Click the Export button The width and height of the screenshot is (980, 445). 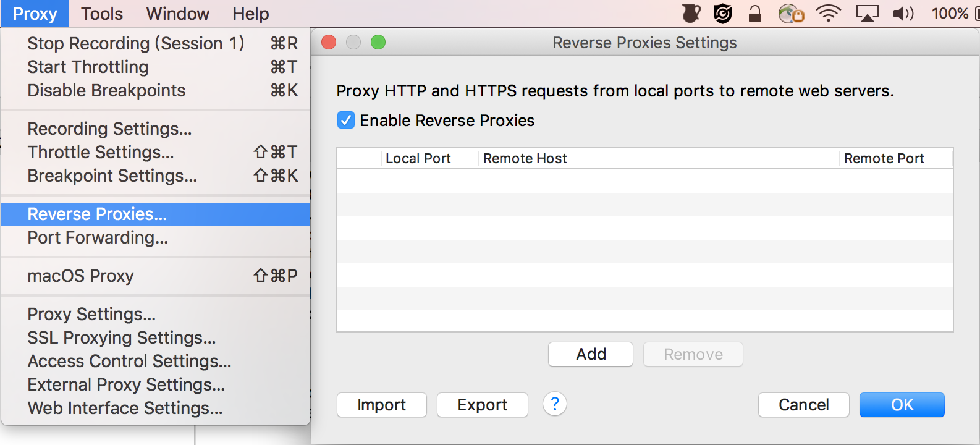coord(483,405)
